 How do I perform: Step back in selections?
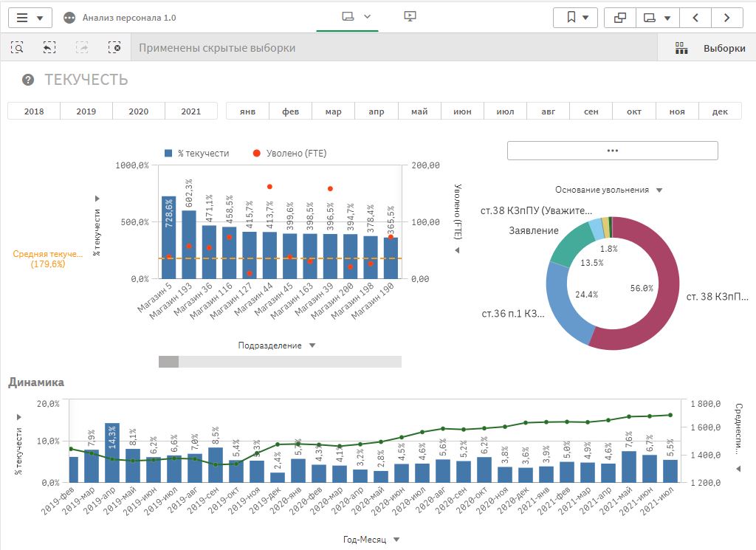pyautogui.click(x=49, y=47)
